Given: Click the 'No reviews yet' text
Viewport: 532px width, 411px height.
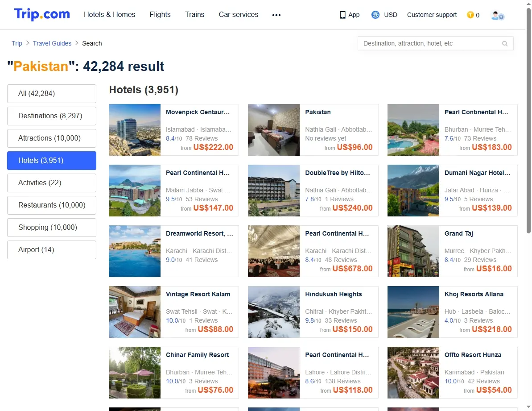Looking at the screenshot, I should tap(326, 138).
